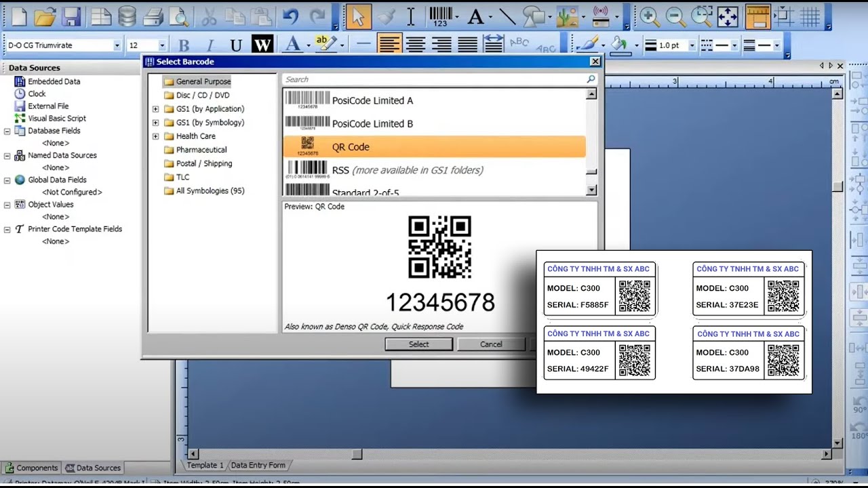The height and width of the screenshot is (488, 868).
Task: Save the document with the floppy disk icon
Action: [x=71, y=16]
